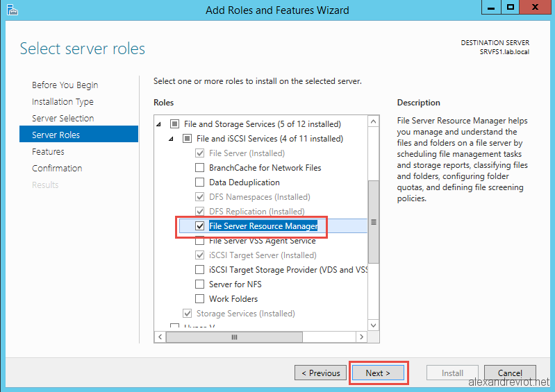Click the vertical scrollbar thumb in roles list
The height and width of the screenshot is (392, 555).
(x=373, y=222)
